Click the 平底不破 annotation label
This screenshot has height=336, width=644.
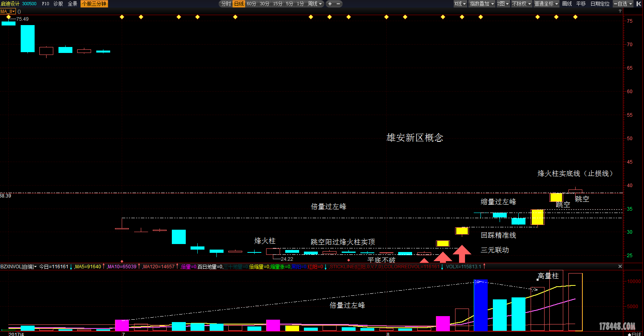(x=381, y=260)
